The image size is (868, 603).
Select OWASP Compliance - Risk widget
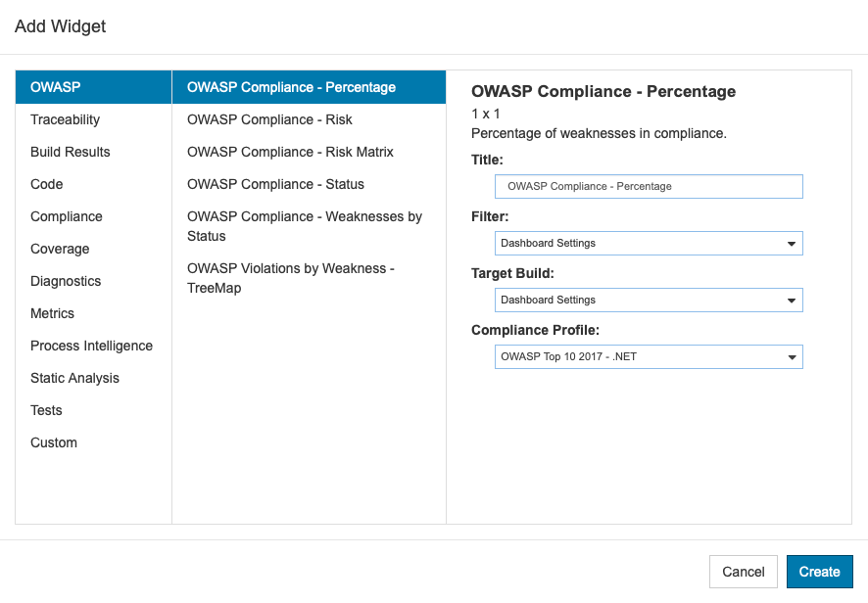click(309, 119)
